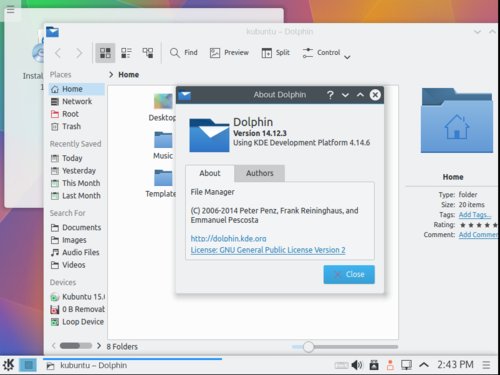
Task: Click the Places panel scrollbar thumb
Action: pyautogui.click(x=70, y=346)
